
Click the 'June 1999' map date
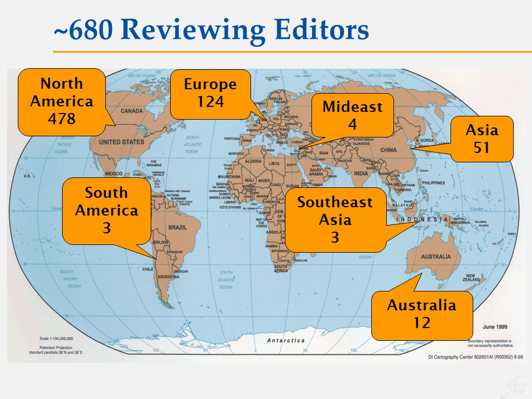tap(495, 327)
